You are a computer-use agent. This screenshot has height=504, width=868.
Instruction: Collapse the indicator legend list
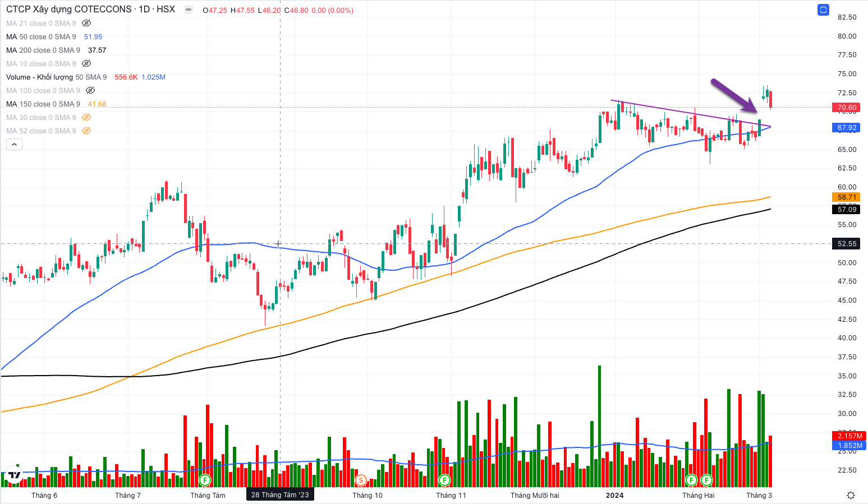pyautogui.click(x=14, y=145)
